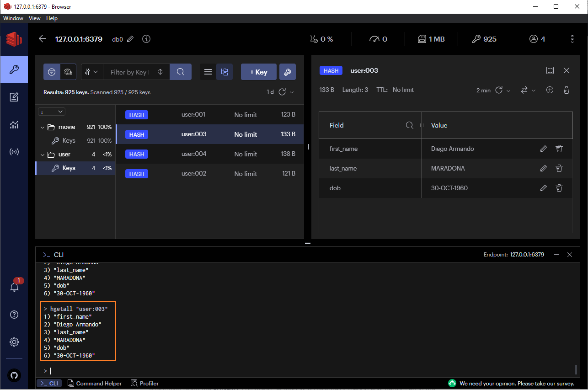Open Pub/Sub from the sidebar
588x390 pixels.
coord(14,152)
